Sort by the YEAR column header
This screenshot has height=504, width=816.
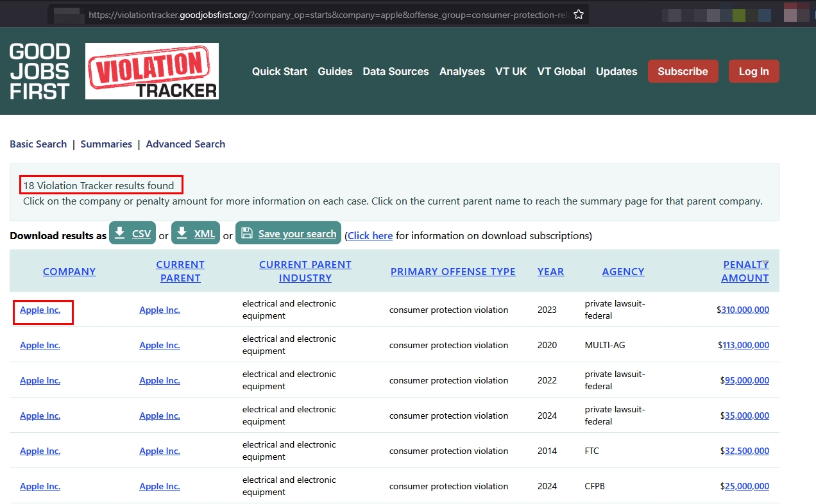(x=550, y=271)
